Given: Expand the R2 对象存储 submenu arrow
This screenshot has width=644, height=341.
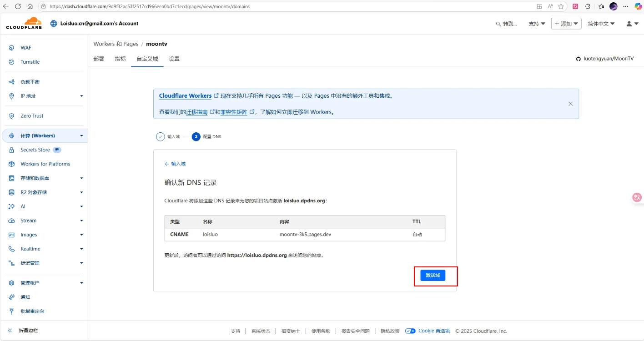Looking at the screenshot, I should [82, 192].
